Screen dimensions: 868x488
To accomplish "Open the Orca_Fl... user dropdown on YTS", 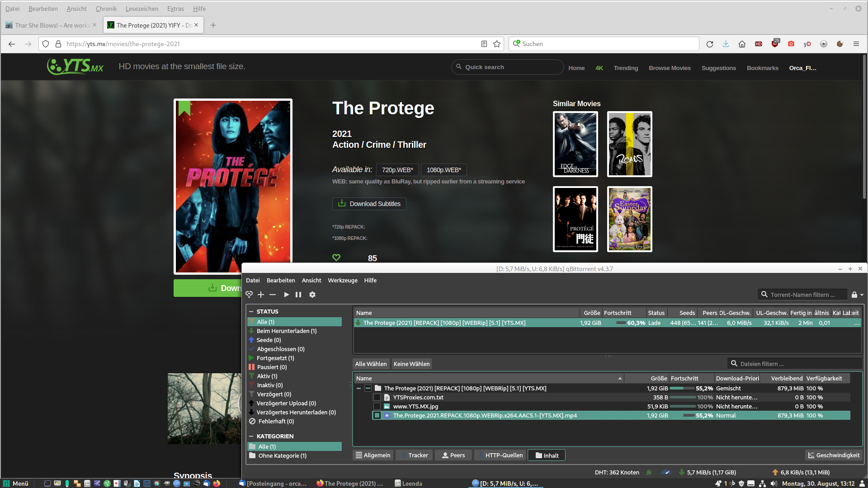I will (x=803, y=68).
